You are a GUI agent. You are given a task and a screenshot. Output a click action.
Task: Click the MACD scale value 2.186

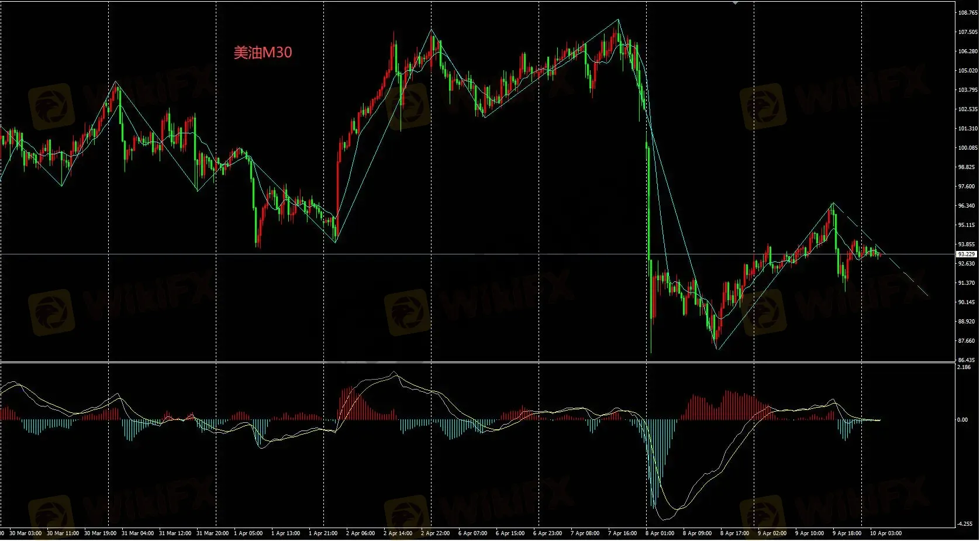(x=964, y=367)
